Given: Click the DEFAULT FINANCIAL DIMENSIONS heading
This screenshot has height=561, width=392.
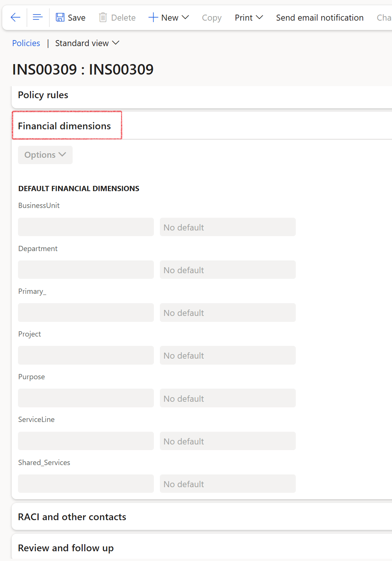Looking at the screenshot, I should point(79,188).
